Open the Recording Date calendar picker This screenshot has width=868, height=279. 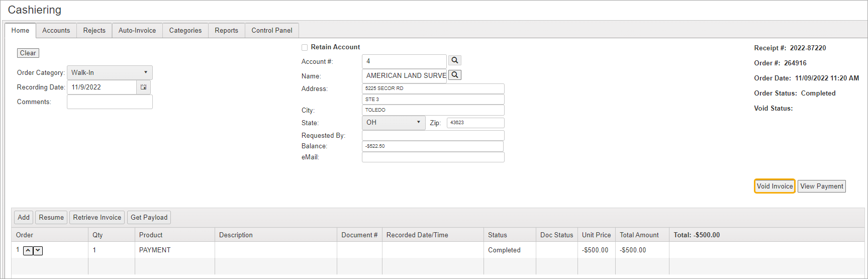tap(144, 87)
